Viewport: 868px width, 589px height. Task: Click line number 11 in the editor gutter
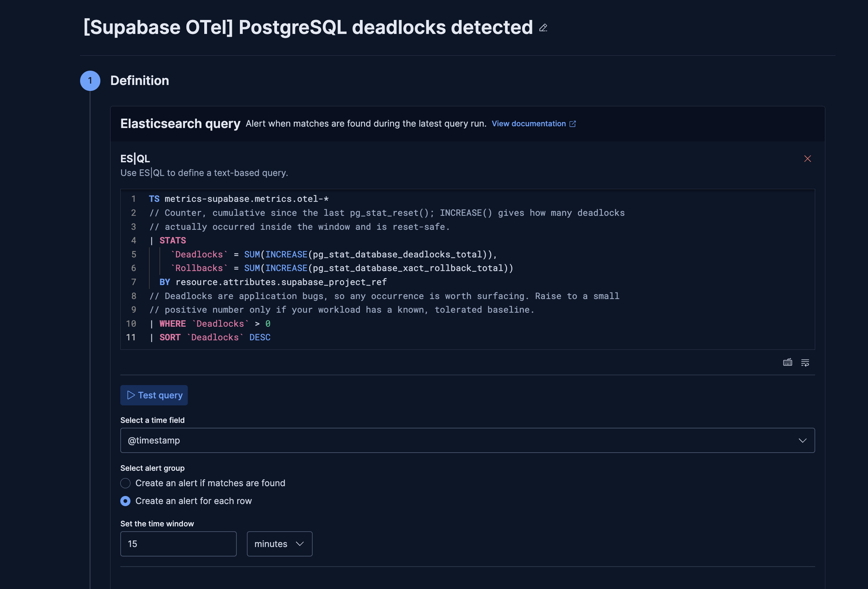(131, 337)
